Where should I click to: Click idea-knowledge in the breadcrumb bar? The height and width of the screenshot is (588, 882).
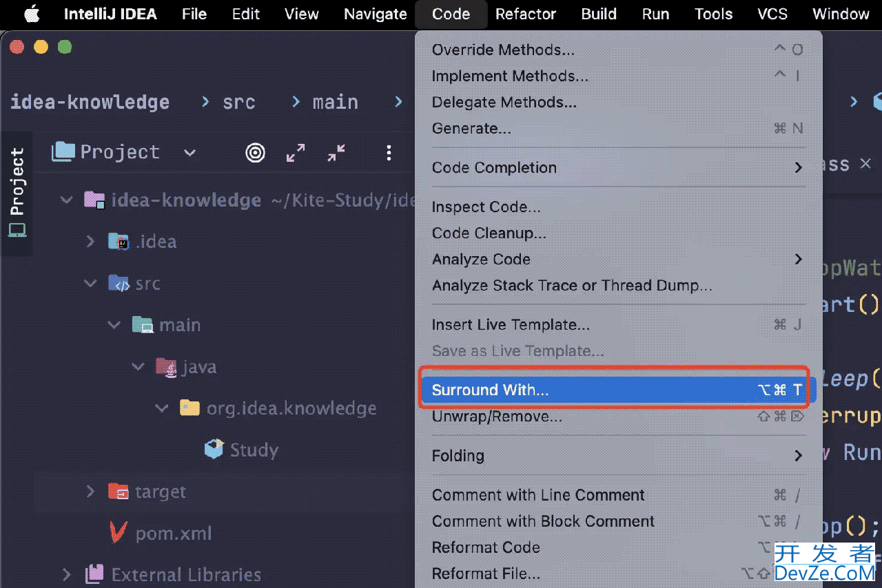click(90, 102)
